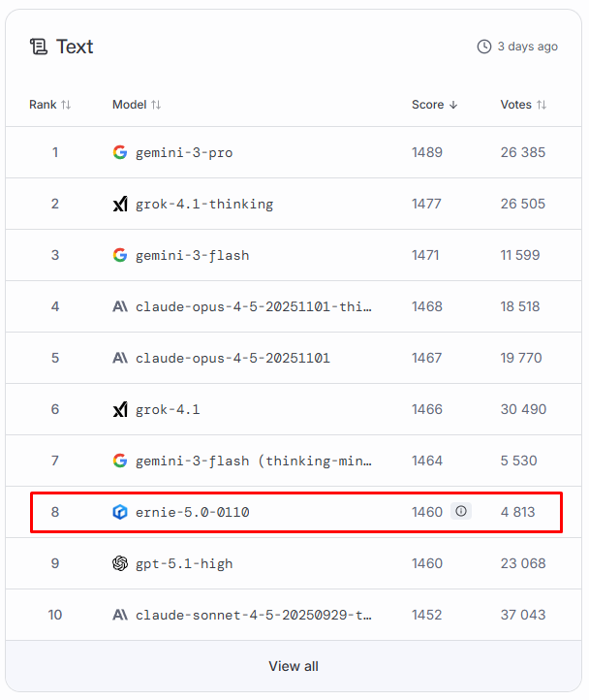The image size is (589, 700).
Task: Open the gpt-5.1-high model entry
Action: [184, 563]
